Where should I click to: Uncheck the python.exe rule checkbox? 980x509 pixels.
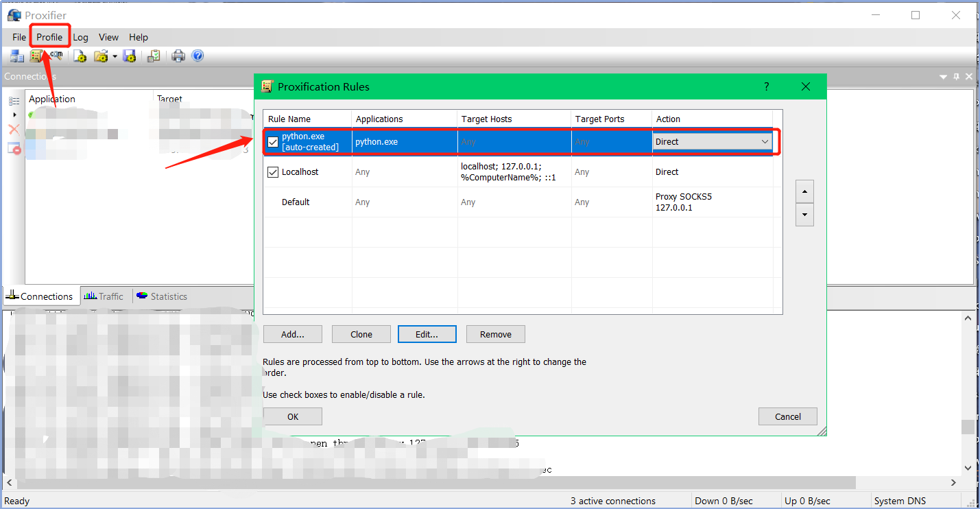[x=273, y=142]
